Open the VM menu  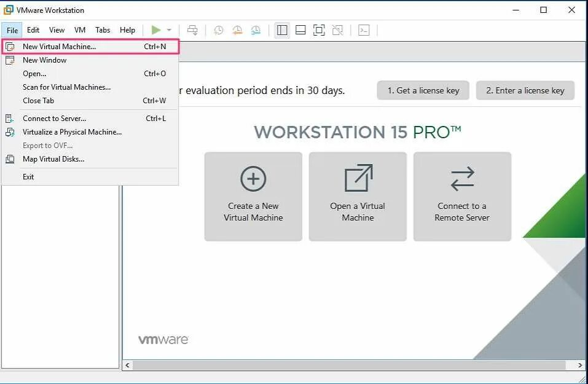(80, 30)
